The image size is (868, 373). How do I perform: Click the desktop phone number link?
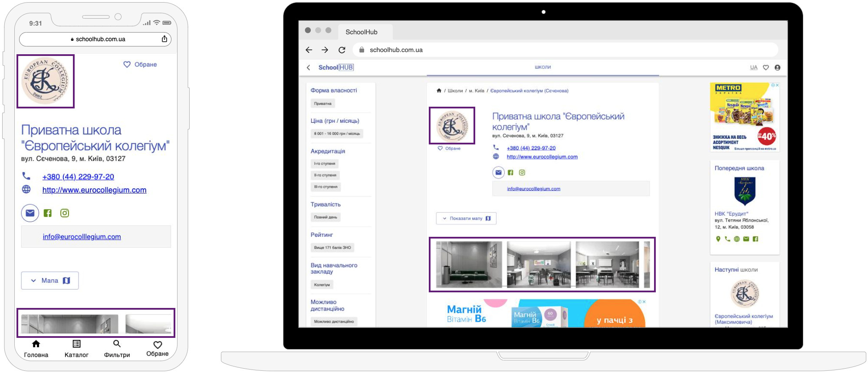click(531, 148)
